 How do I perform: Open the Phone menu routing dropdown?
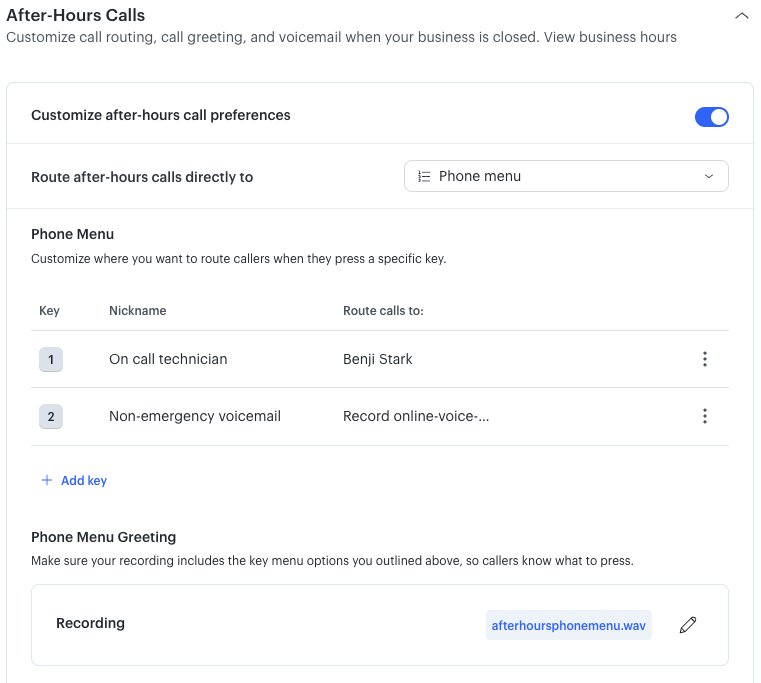566,176
